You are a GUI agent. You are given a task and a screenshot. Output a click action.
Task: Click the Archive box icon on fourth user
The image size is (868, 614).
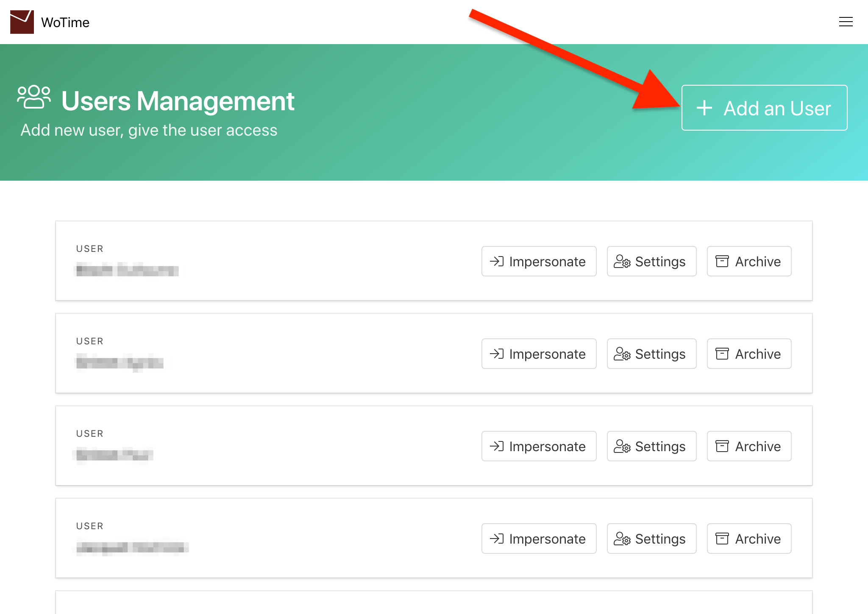coord(722,539)
